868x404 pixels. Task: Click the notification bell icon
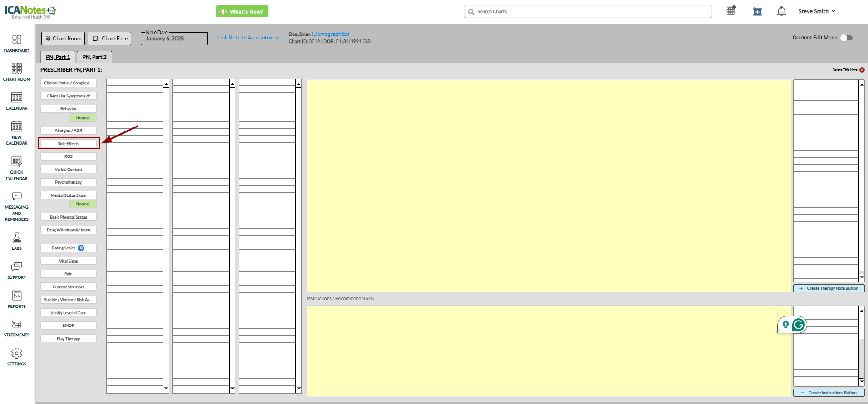781,11
